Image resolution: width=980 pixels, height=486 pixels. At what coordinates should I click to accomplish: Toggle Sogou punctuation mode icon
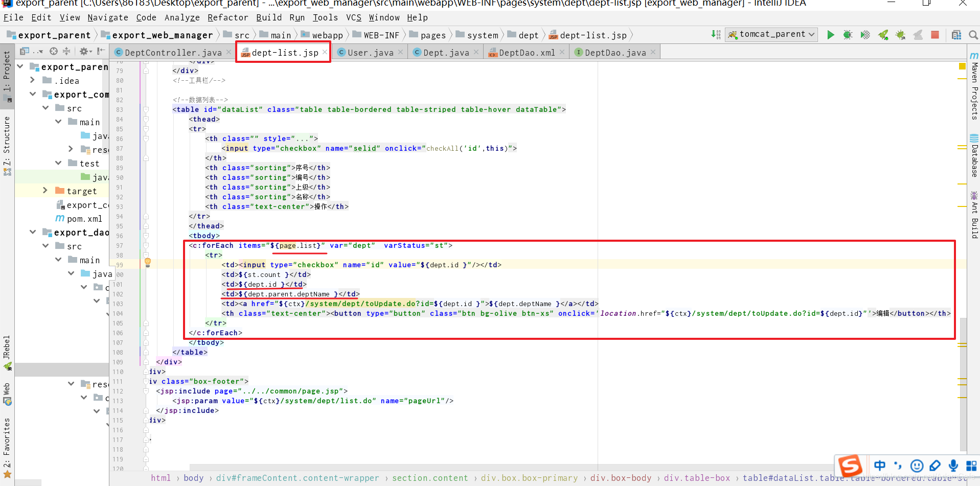pyautogui.click(x=898, y=466)
